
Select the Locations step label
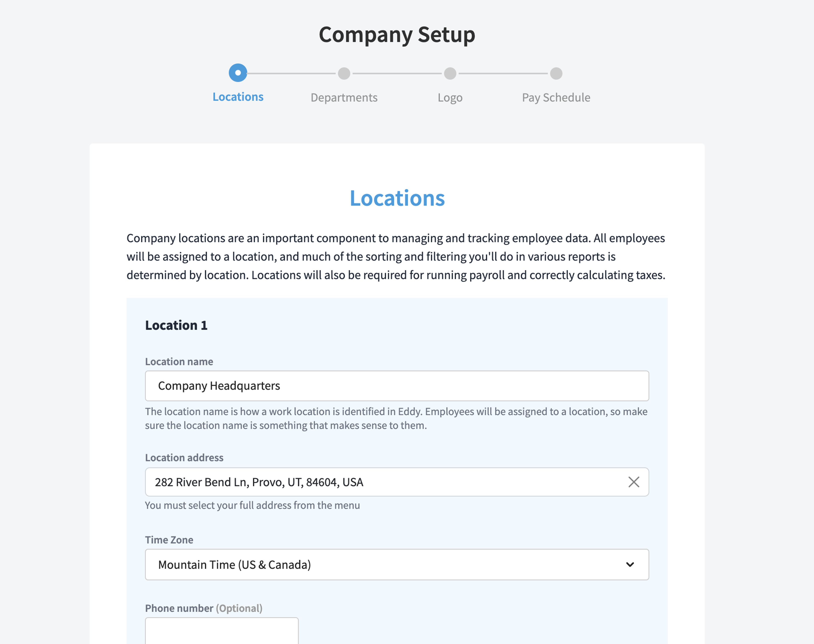238,97
